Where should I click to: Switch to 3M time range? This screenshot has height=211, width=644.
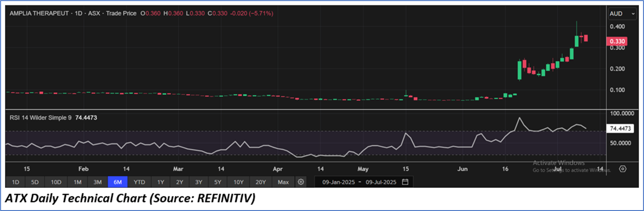click(97, 182)
